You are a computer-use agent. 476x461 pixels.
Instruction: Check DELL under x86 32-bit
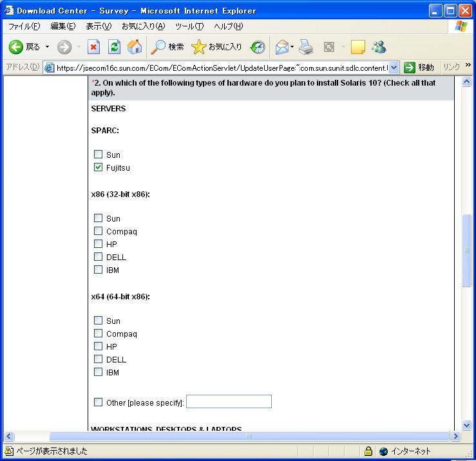(x=98, y=257)
